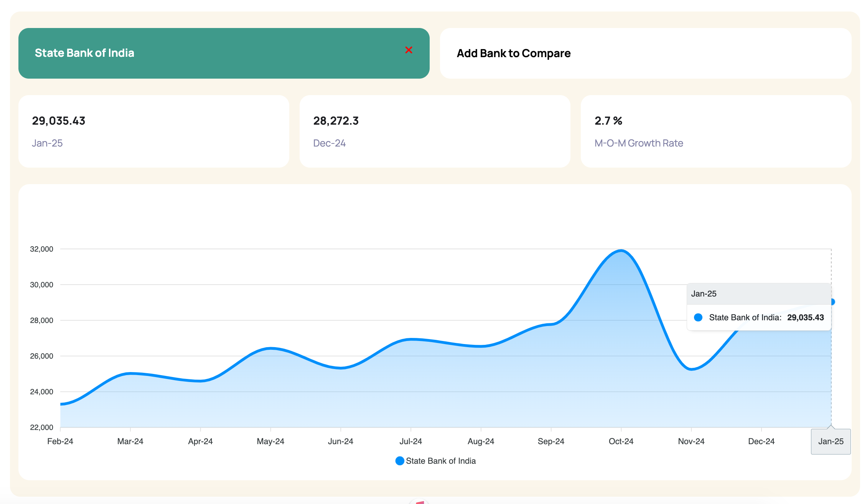
Task: Click the Feb-24 x-axis label
Action: click(x=60, y=441)
